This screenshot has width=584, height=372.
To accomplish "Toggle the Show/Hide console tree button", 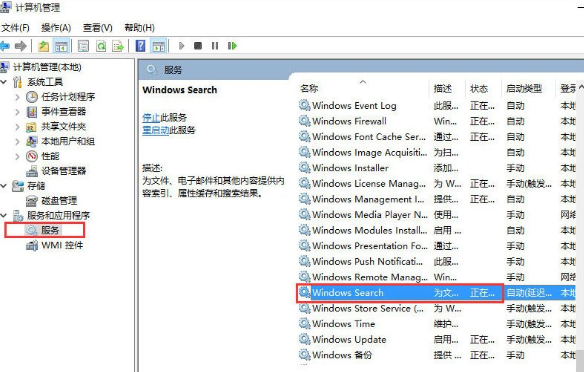I will click(x=61, y=46).
